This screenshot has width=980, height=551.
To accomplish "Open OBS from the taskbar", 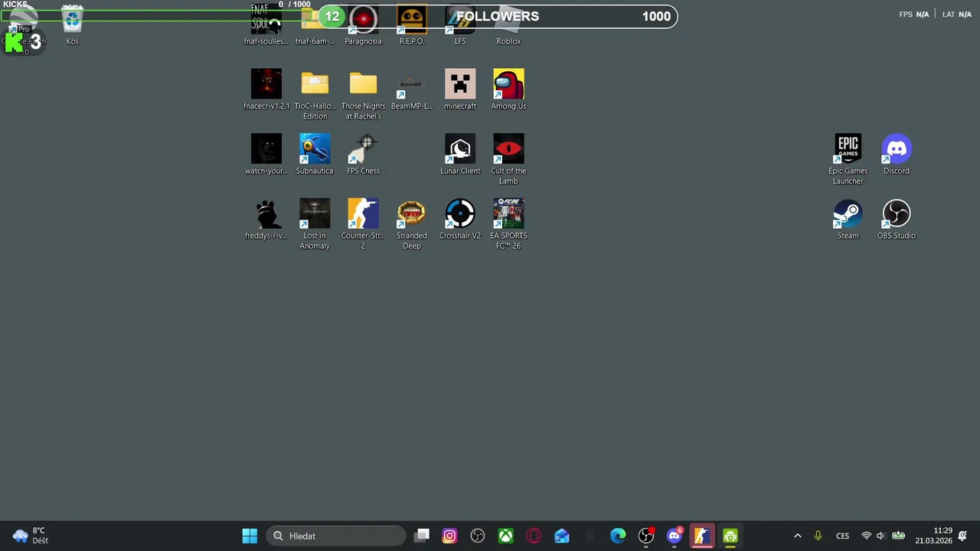I will [478, 536].
